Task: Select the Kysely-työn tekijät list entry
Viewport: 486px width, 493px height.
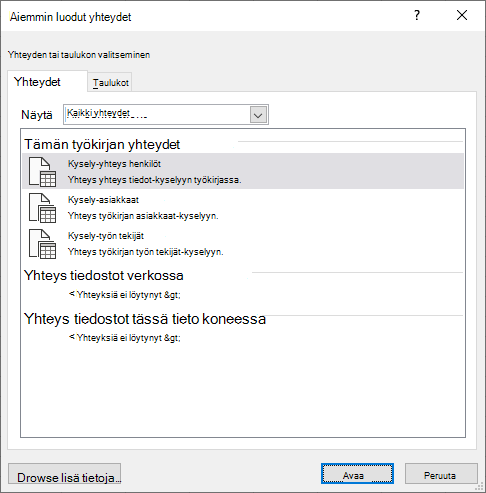Action: (x=243, y=243)
